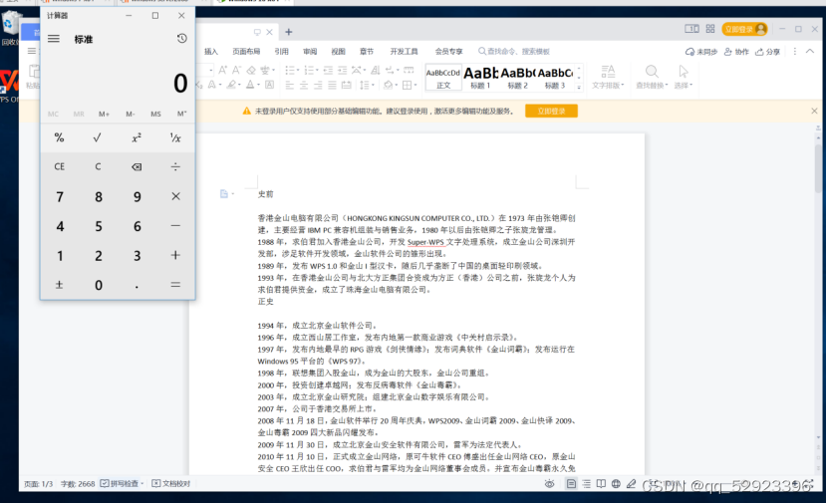Click the 查找命令 search box
This screenshot has height=504, width=826.
coord(514,51)
